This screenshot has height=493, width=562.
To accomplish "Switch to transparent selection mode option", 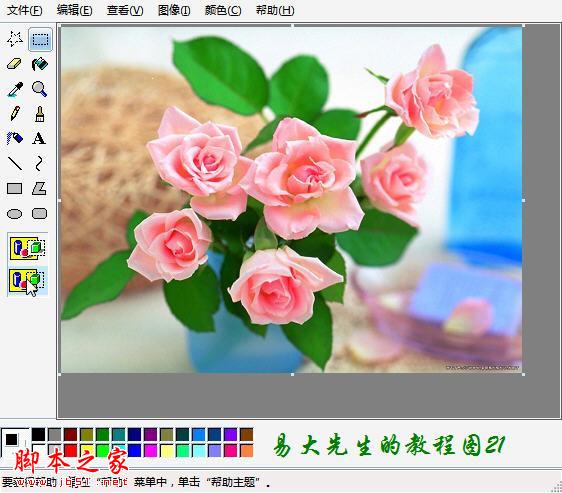I will click(28, 281).
